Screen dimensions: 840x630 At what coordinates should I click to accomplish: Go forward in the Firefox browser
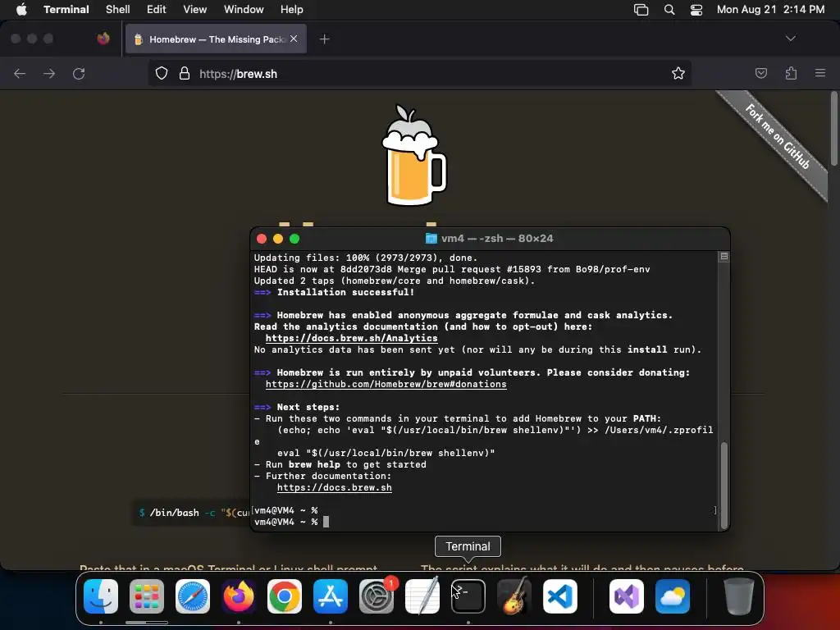[49, 73]
